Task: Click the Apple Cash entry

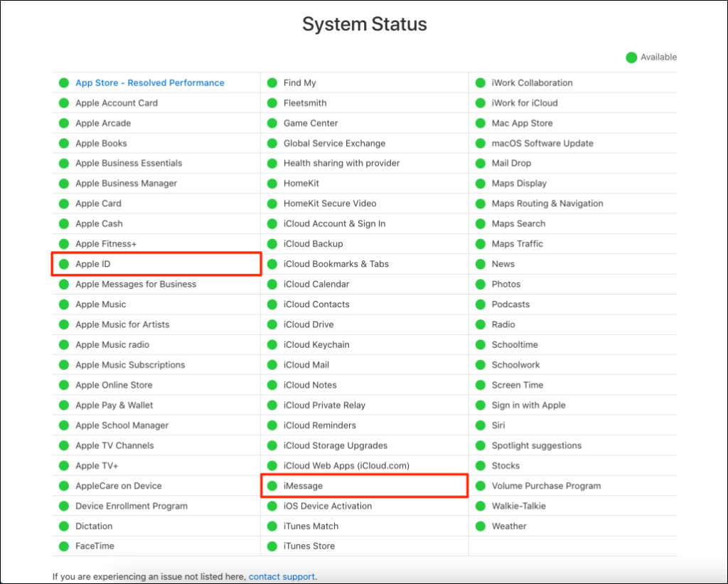Action: pos(99,223)
